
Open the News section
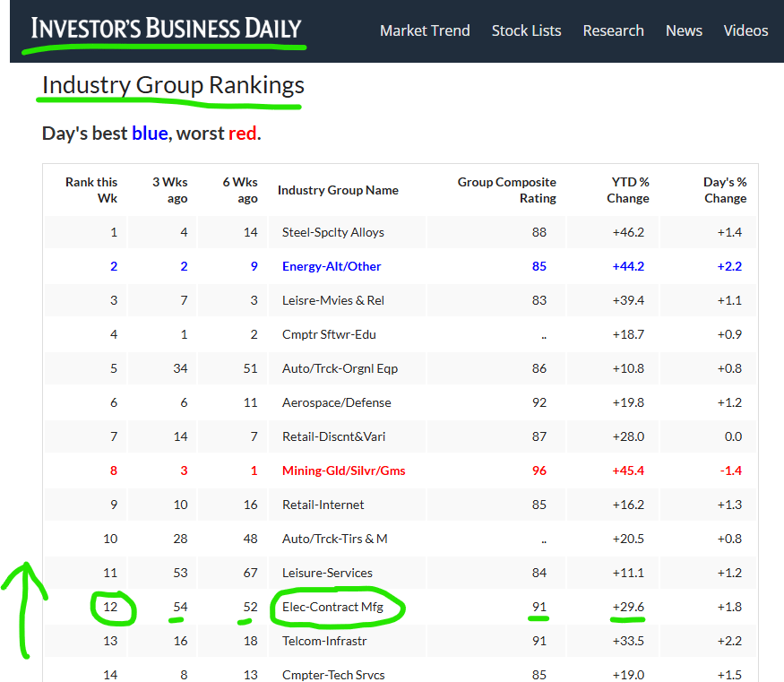tap(684, 30)
